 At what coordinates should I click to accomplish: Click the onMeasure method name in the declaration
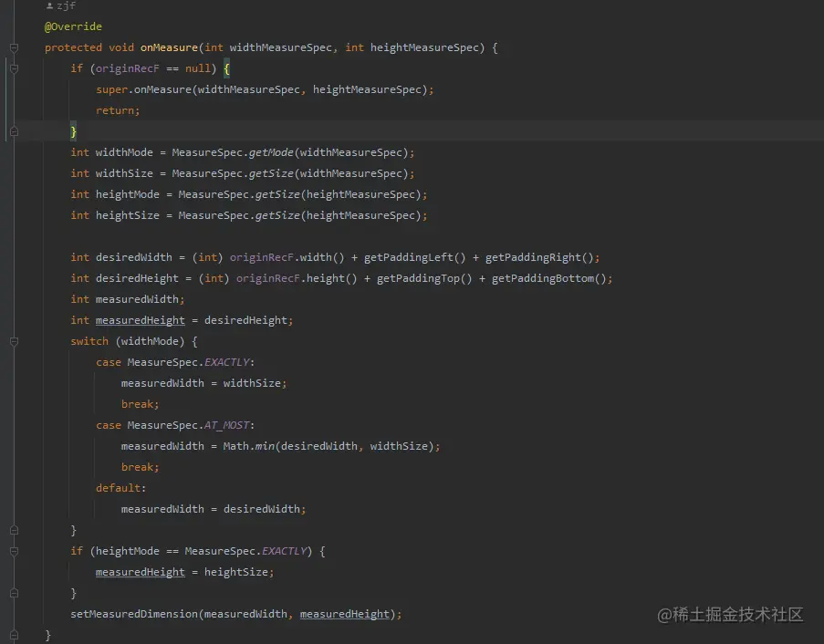[169, 47]
